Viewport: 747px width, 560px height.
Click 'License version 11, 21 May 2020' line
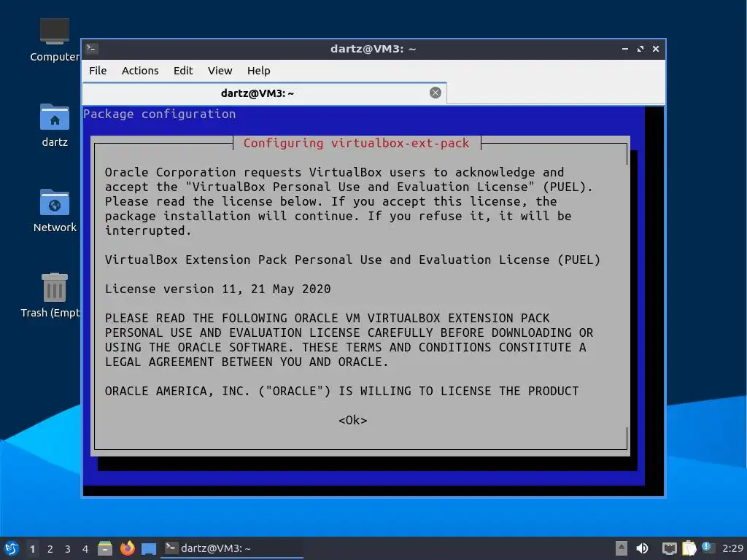(x=217, y=289)
